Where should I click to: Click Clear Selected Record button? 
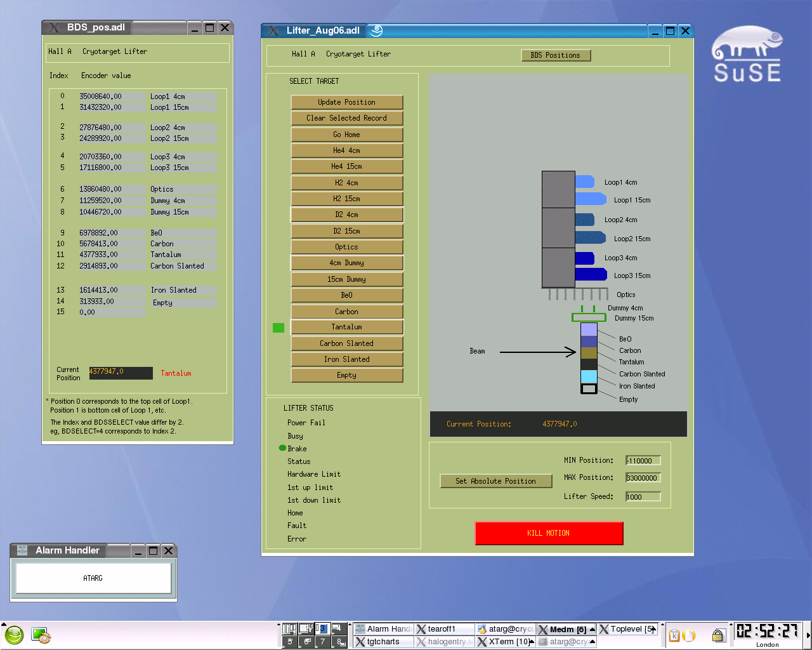click(347, 118)
